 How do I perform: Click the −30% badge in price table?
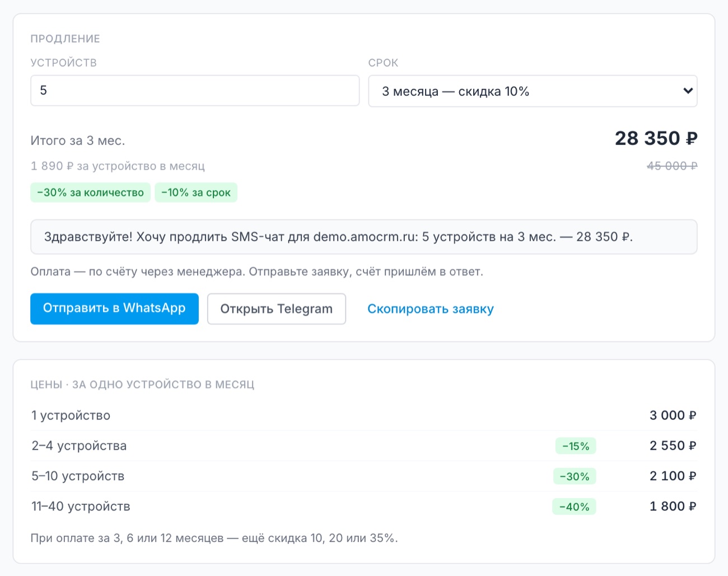point(575,476)
